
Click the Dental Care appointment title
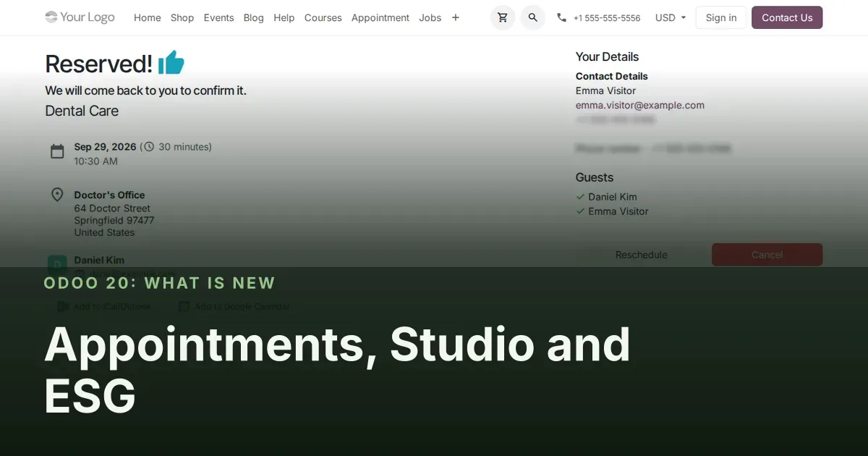(82, 111)
